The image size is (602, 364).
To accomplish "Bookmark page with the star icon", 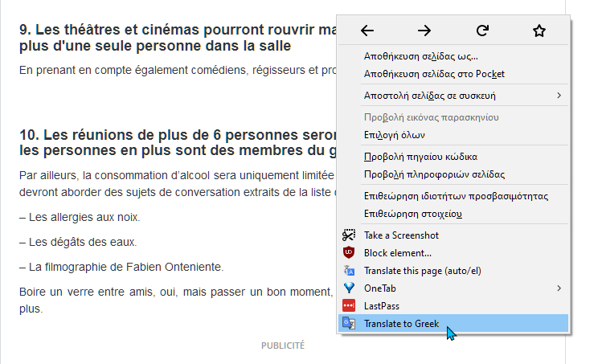I will coord(539,31).
